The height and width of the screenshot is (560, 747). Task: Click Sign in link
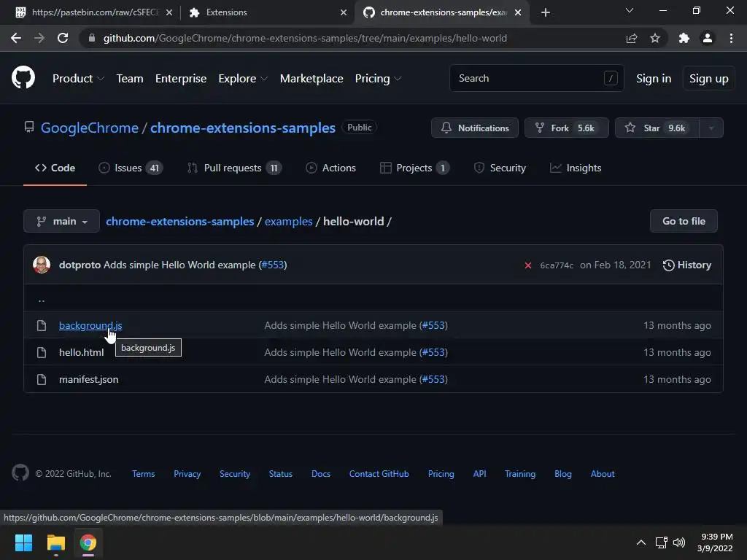[653, 79]
